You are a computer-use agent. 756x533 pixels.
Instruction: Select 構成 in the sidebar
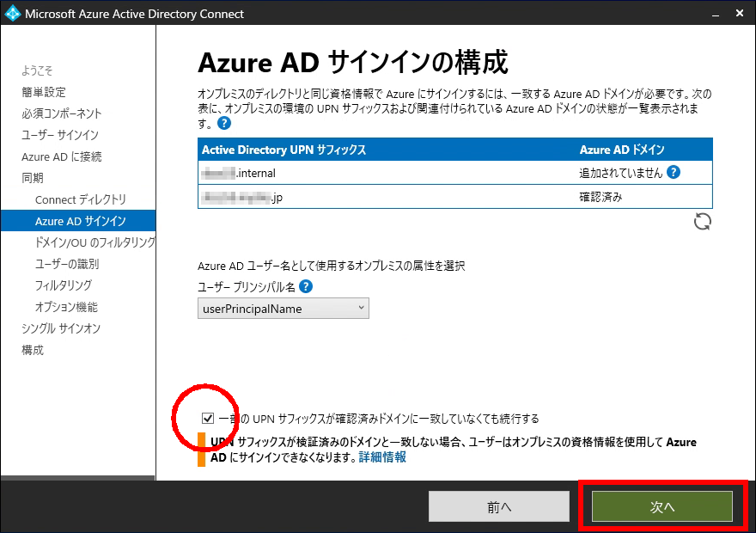tap(33, 350)
